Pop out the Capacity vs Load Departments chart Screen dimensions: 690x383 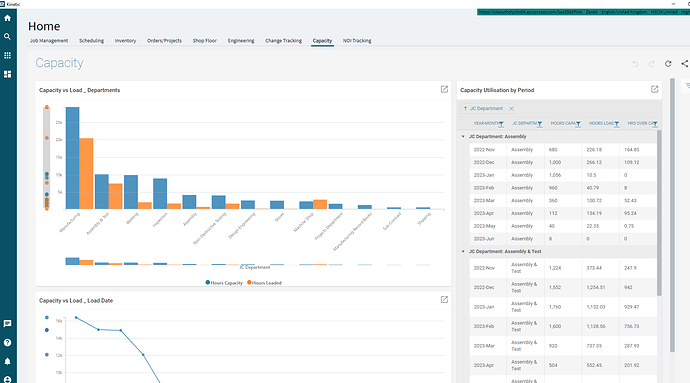[x=444, y=89]
